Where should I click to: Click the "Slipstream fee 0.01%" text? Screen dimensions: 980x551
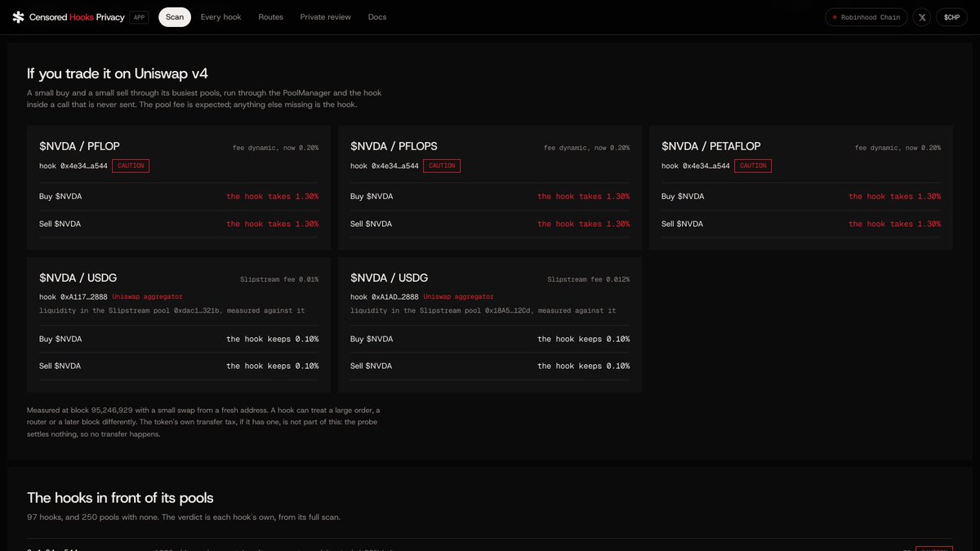coord(279,279)
